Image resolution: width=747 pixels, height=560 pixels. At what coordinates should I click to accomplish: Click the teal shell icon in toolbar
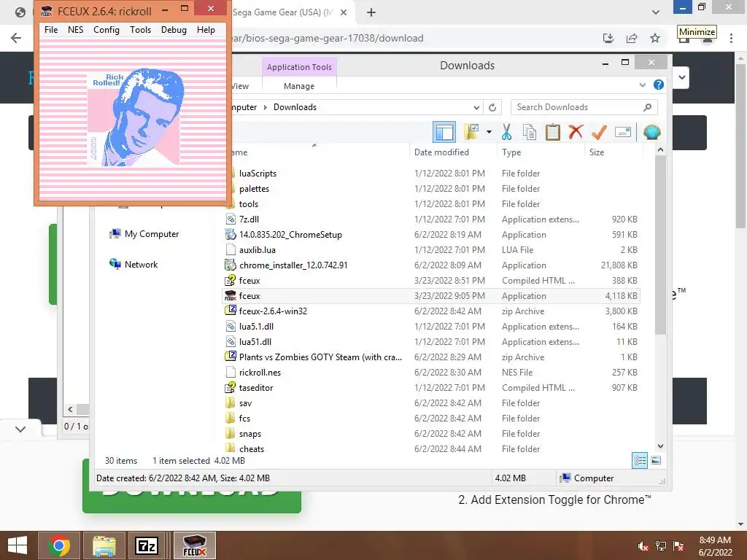tap(651, 132)
